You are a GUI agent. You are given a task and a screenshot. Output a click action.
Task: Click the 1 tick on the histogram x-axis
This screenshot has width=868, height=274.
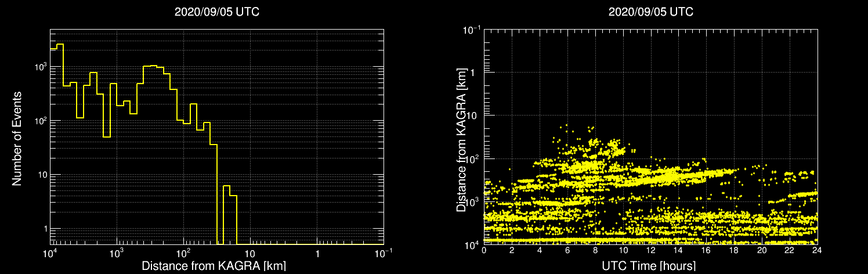317,254
